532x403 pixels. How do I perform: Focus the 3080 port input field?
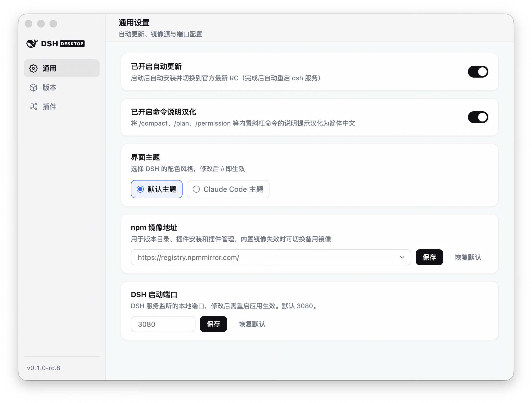coord(163,324)
